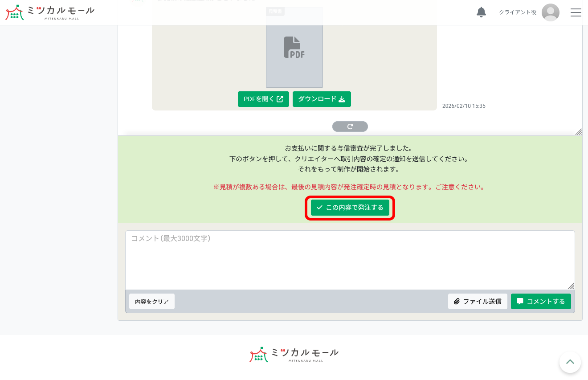Click the download arrow icon on ダウンロード
Image resolution: width=588 pixels, height=380 pixels.
point(342,99)
